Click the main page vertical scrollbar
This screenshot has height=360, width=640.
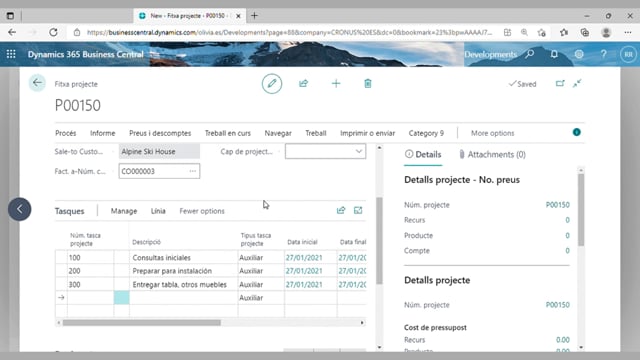tap(380, 241)
